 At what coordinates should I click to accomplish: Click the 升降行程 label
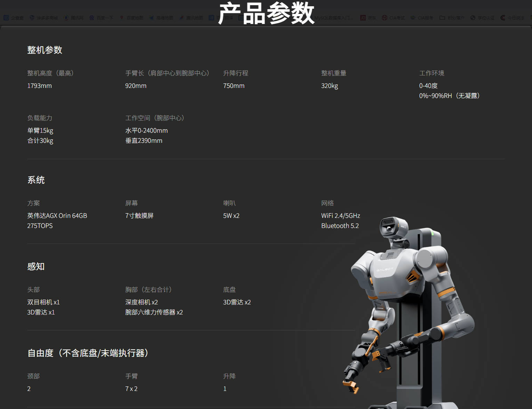(x=236, y=73)
